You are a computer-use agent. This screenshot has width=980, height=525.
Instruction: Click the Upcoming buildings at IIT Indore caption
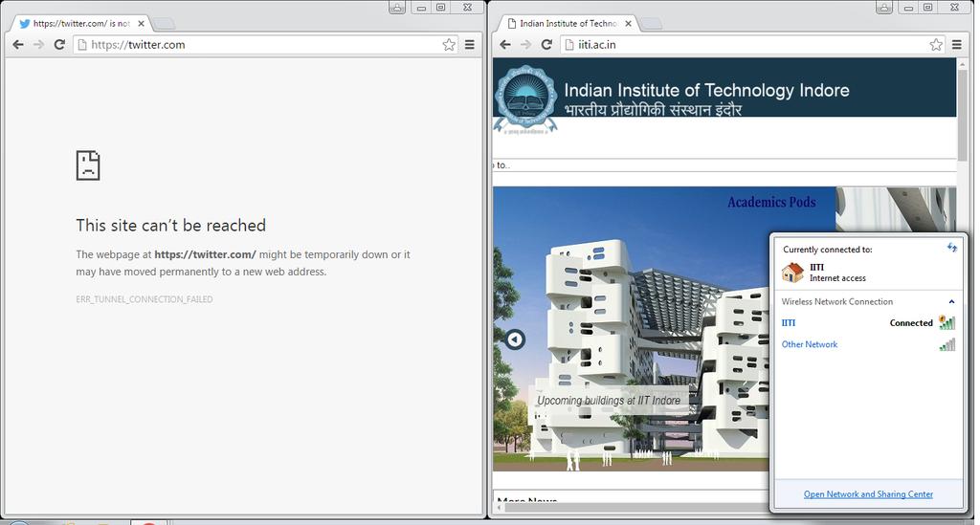pyautogui.click(x=609, y=401)
